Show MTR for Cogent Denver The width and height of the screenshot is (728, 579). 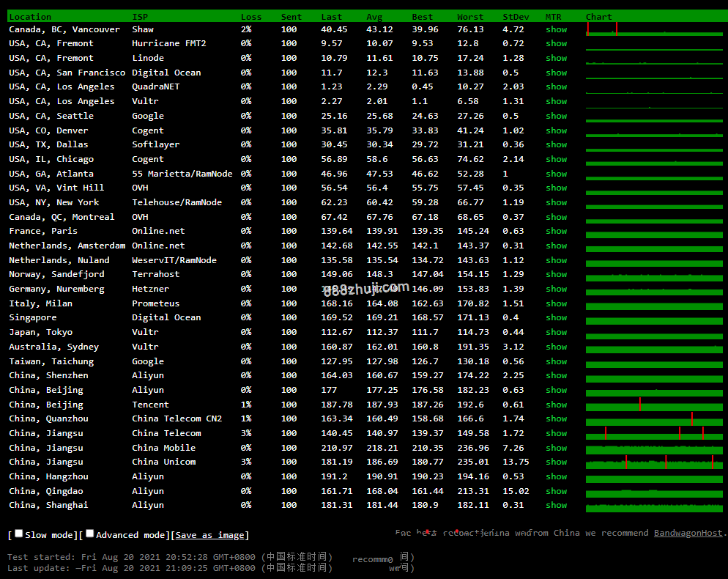pos(556,130)
